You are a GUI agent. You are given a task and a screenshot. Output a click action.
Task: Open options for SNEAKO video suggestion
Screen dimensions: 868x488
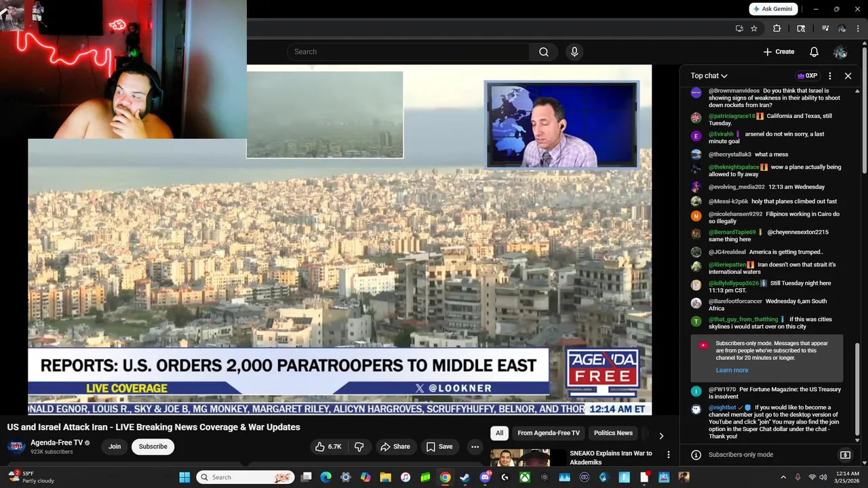coord(668,455)
